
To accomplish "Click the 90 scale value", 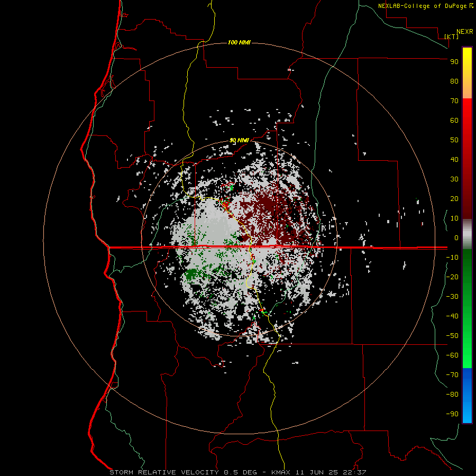I will pos(454,62).
